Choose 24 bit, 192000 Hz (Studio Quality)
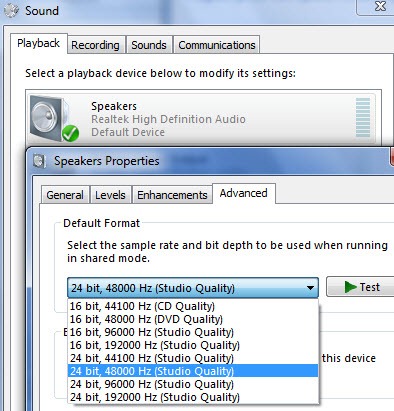 [193, 397]
